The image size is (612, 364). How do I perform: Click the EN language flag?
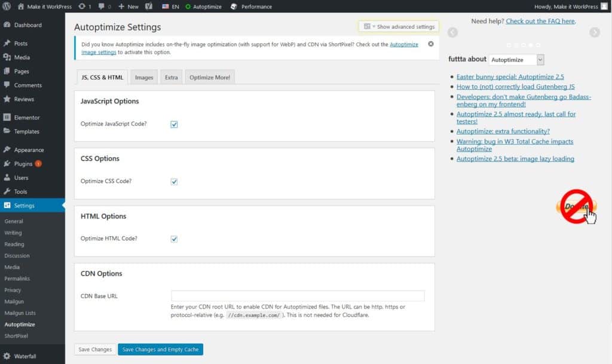click(x=166, y=6)
